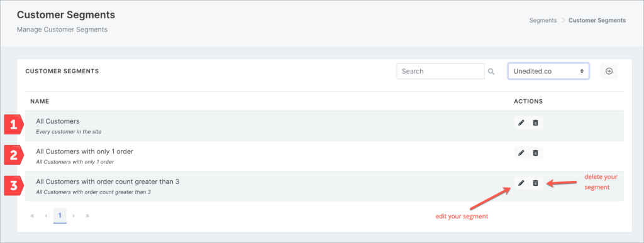Image resolution: width=644 pixels, height=243 pixels.
Task: Delete the only 1 order segment
Action: [x=536, y=153]
